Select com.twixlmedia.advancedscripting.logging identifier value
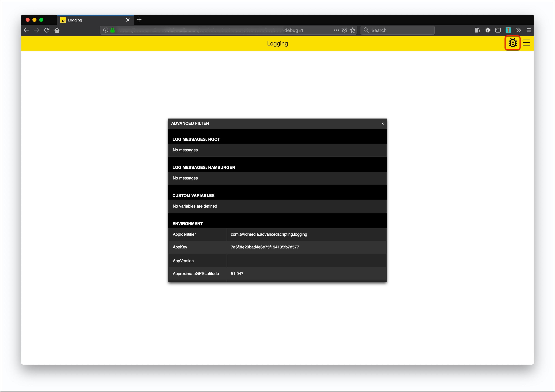555x392 pixels. tap(269, 234)
